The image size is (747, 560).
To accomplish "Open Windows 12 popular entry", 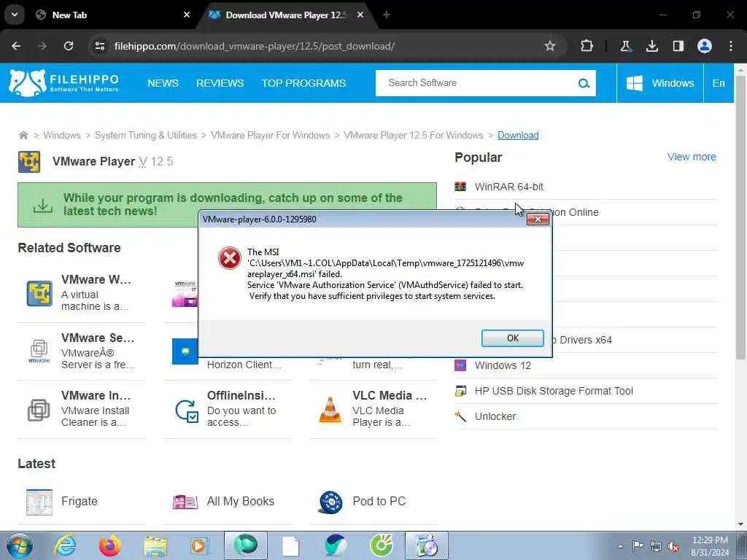I will (503, 365).
